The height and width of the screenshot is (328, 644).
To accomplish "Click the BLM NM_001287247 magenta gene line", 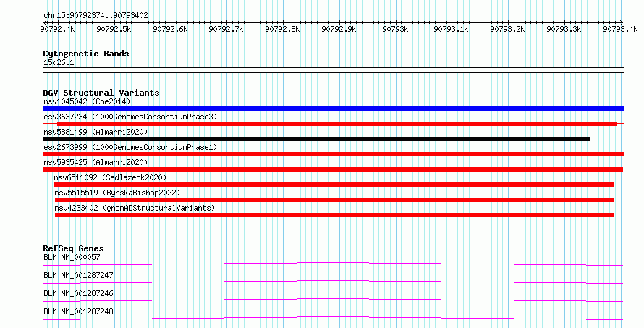I will click(x=333, y=282).
